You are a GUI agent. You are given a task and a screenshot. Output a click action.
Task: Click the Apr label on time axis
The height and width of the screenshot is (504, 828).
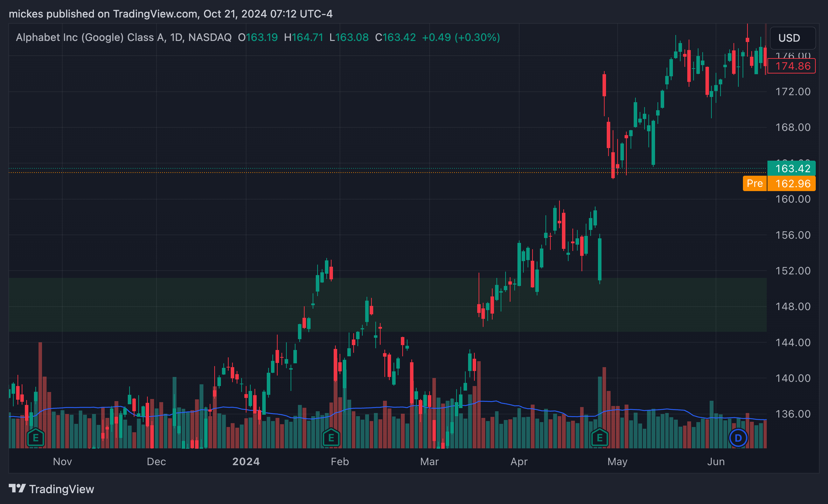coord(519,462)
